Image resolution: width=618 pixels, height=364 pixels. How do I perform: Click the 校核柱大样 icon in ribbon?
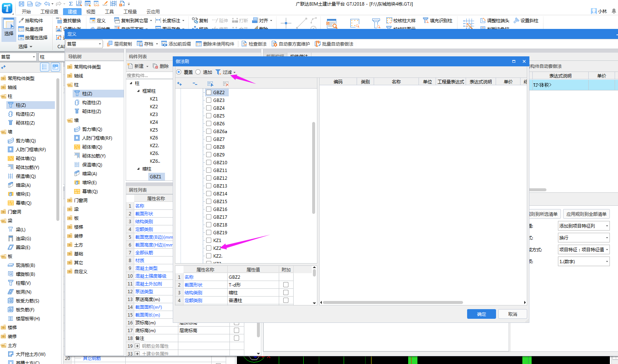point(389,20)
